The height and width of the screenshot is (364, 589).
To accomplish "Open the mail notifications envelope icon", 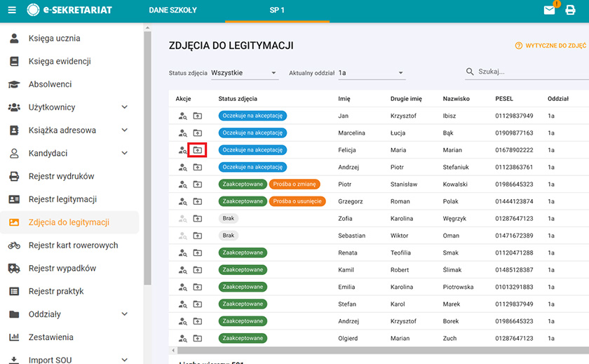I will 550,11.
